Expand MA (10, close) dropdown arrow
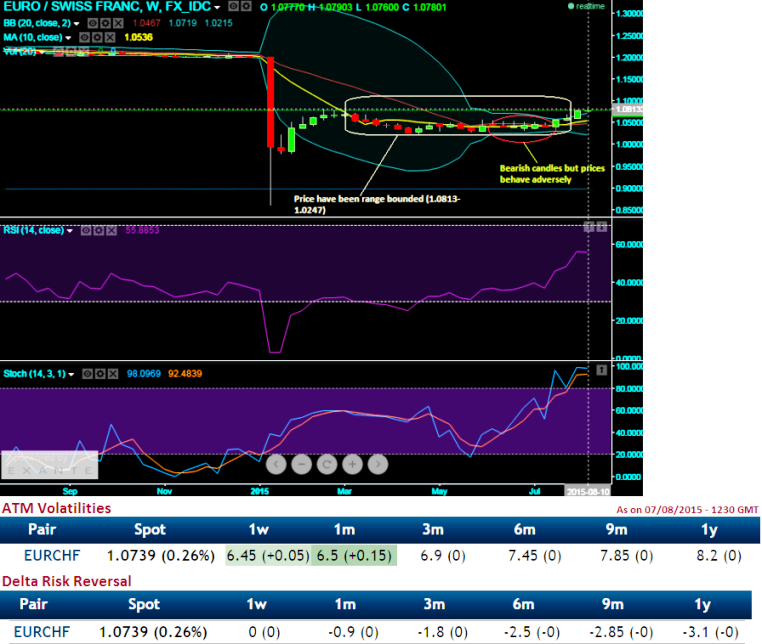762x644 pixels. pos(68,38)
